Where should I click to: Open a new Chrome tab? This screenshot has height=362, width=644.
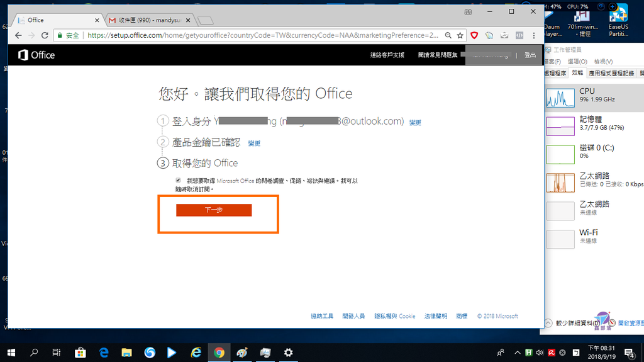pyautogui.click(x=206, y=20)
